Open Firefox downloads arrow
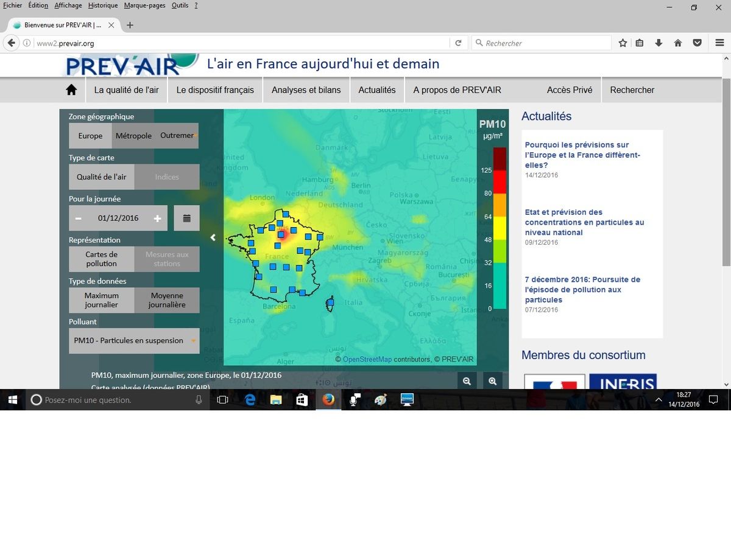This screenshot has width=731, height=560. 659,43
